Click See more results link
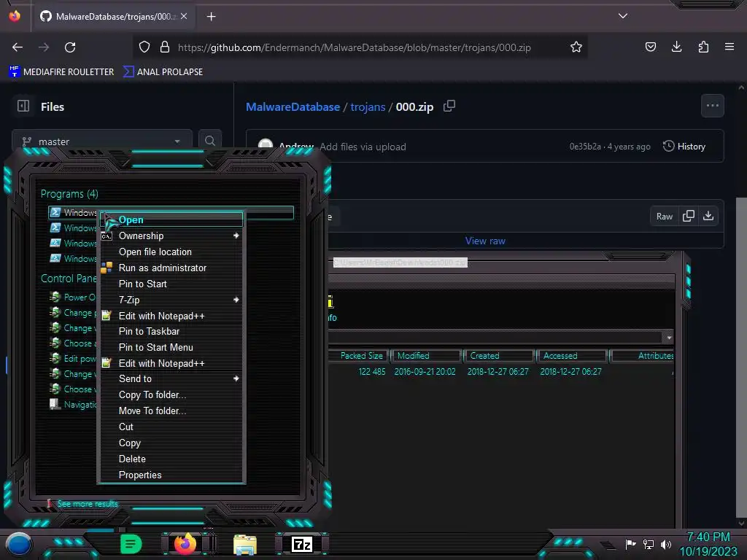The image size is (747, 560). point(88,504)
